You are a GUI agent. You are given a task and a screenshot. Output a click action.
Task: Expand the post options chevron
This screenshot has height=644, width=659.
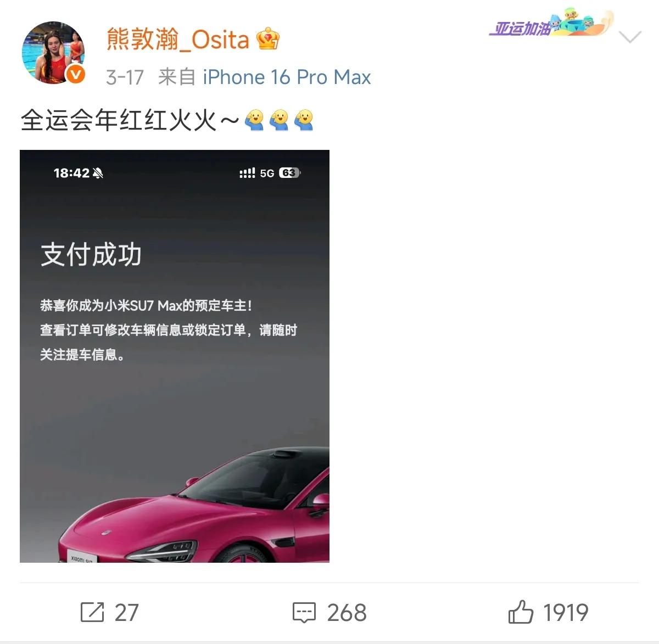pyautogui.click(x=630, y=37)
